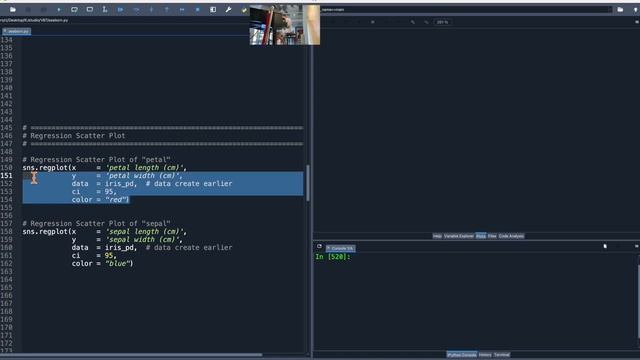Click the editor horizontal scrollbar

[x=131, y=355]
